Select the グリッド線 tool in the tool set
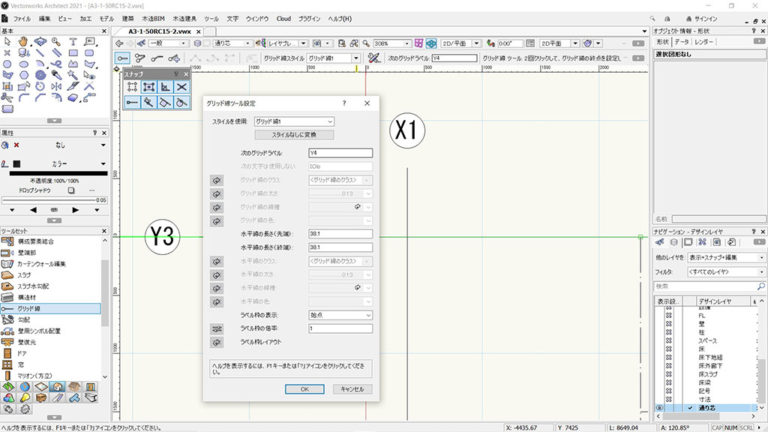 pos(28,309)
